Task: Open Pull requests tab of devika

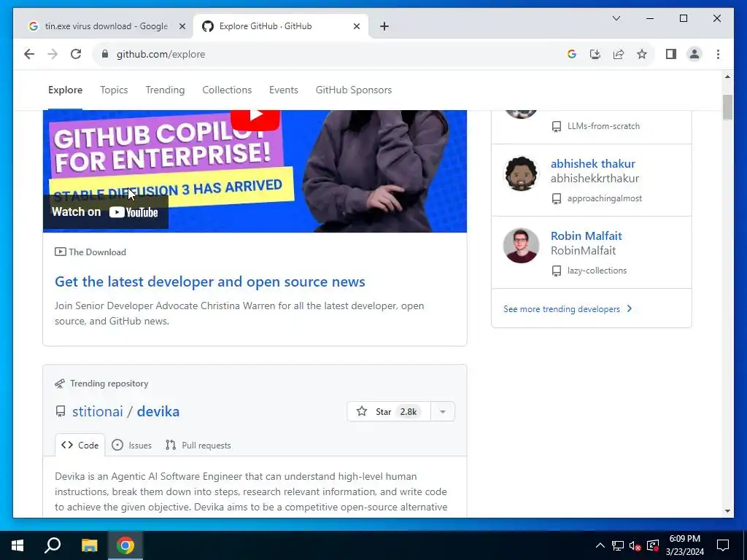Action: point(198,446)
